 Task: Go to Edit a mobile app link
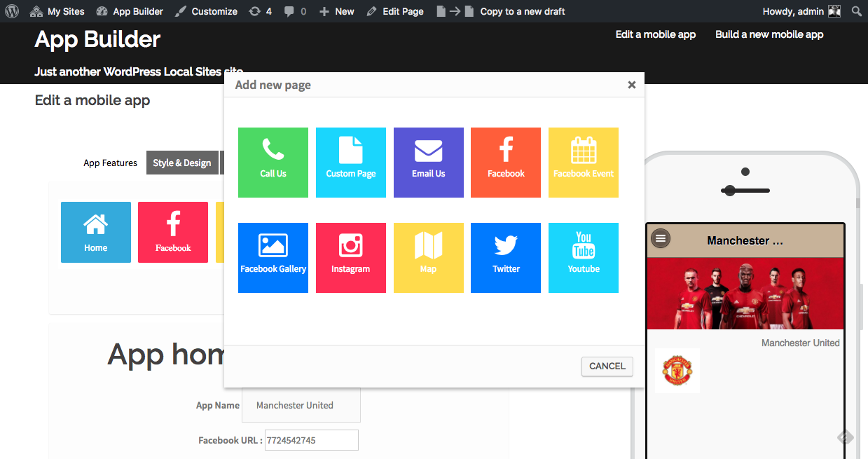656,34
